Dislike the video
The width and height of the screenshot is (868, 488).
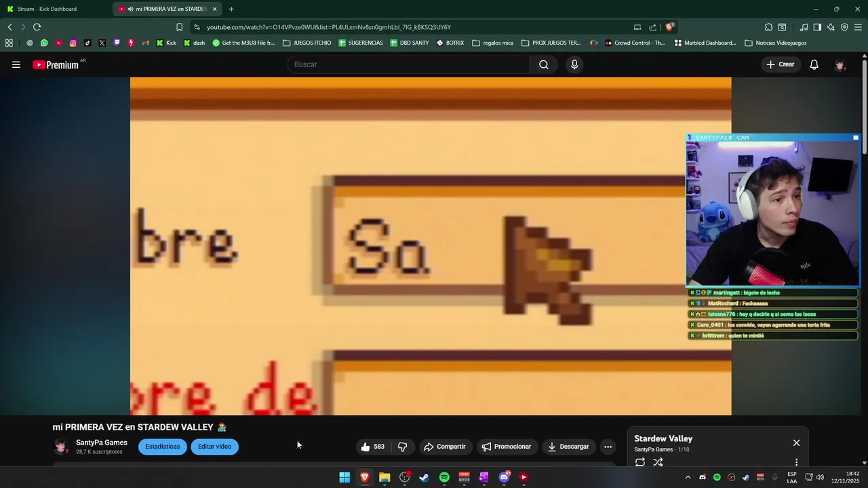click(402, 447)
